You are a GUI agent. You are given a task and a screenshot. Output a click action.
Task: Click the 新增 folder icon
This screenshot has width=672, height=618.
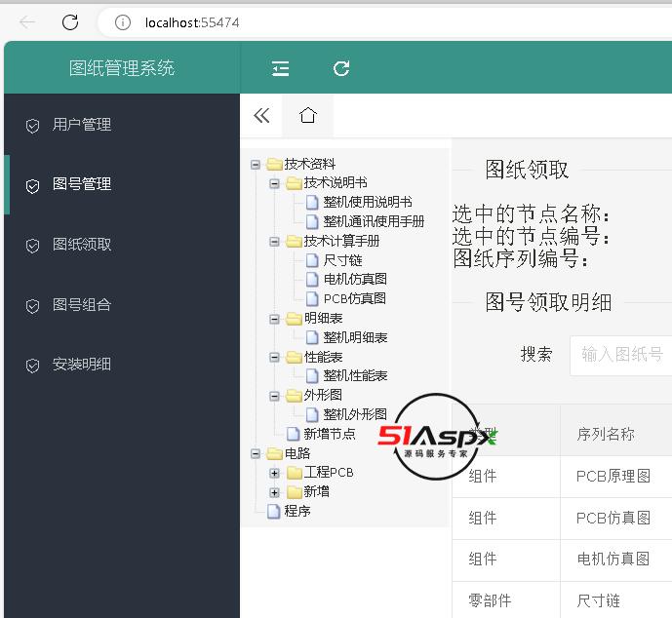click(x=294, y=492)
